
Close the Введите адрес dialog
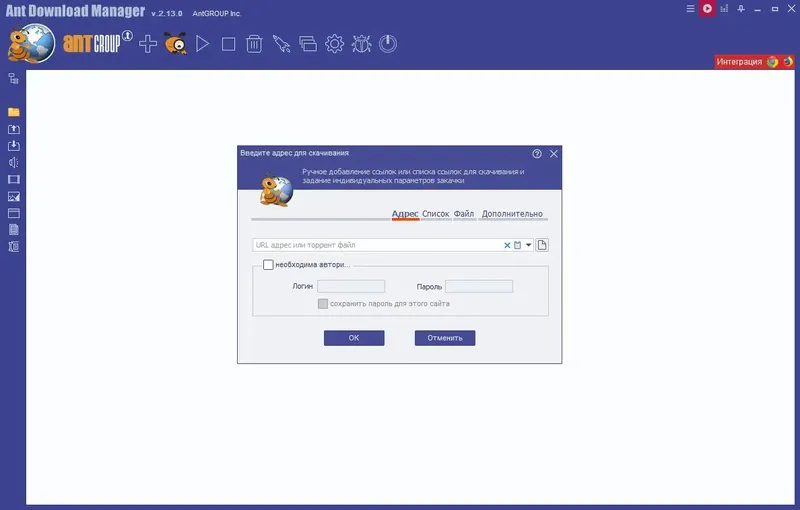click(x=554, y=154)
